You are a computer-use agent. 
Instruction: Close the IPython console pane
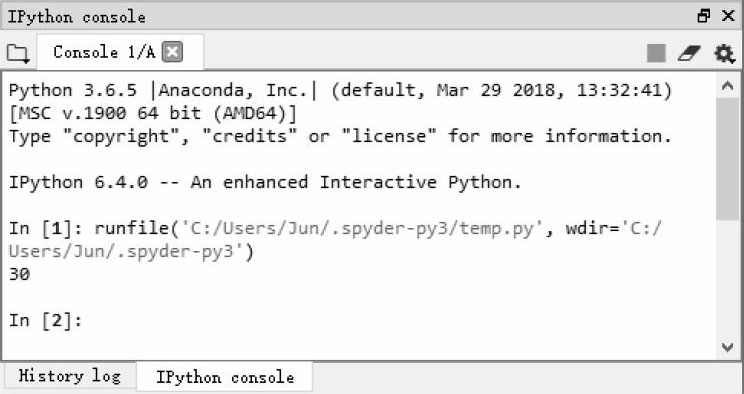[728, 16]
